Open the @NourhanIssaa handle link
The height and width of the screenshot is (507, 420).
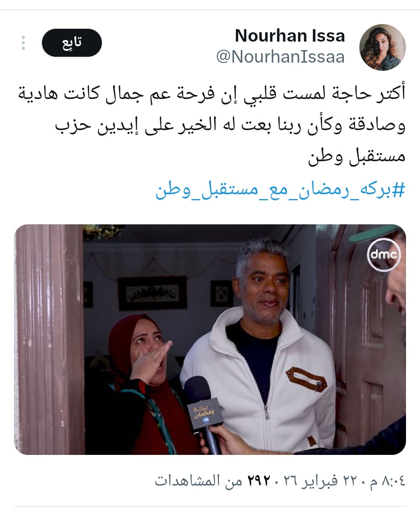(x=280, y=57)
